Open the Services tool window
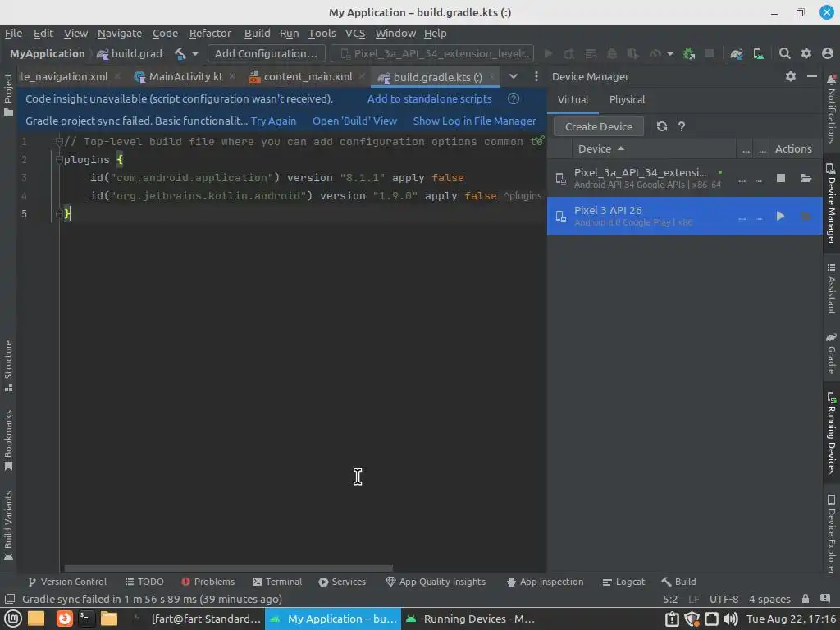This screenshot has height=630, width=840. click(342, 582)
